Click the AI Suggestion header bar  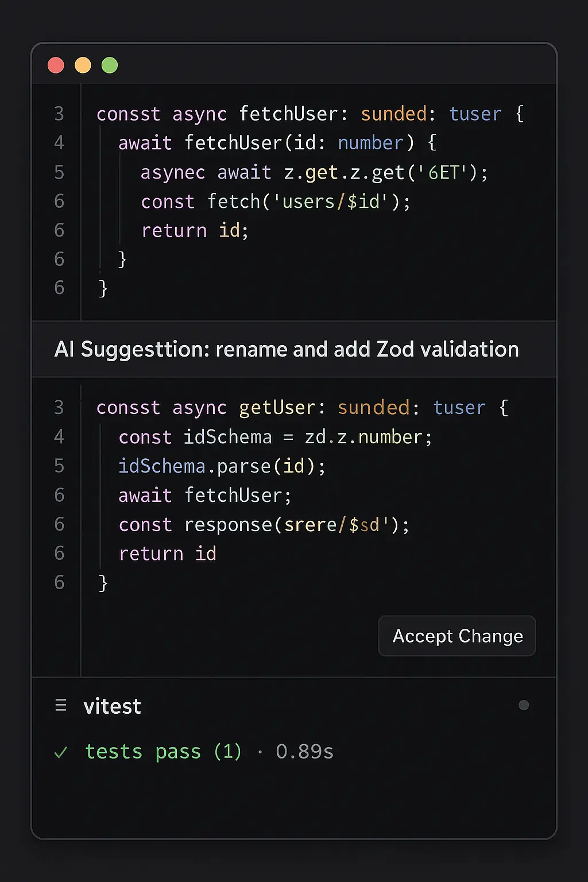coord(287,349)
